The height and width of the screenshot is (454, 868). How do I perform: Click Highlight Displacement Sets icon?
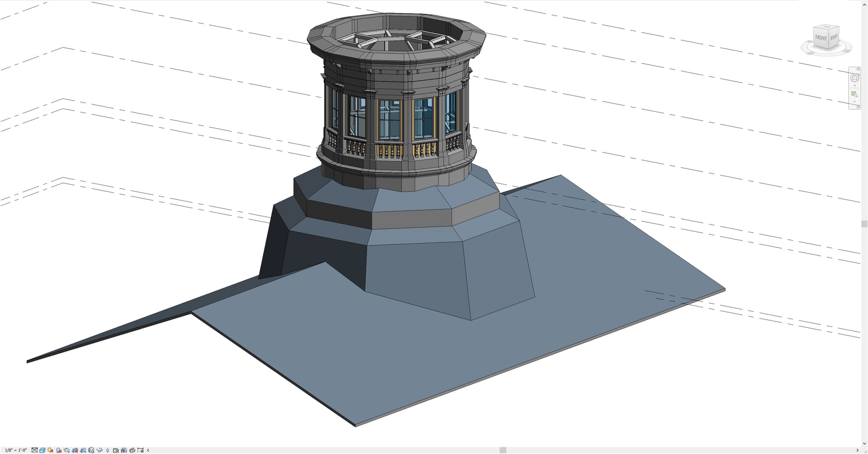tap(132, 450)
